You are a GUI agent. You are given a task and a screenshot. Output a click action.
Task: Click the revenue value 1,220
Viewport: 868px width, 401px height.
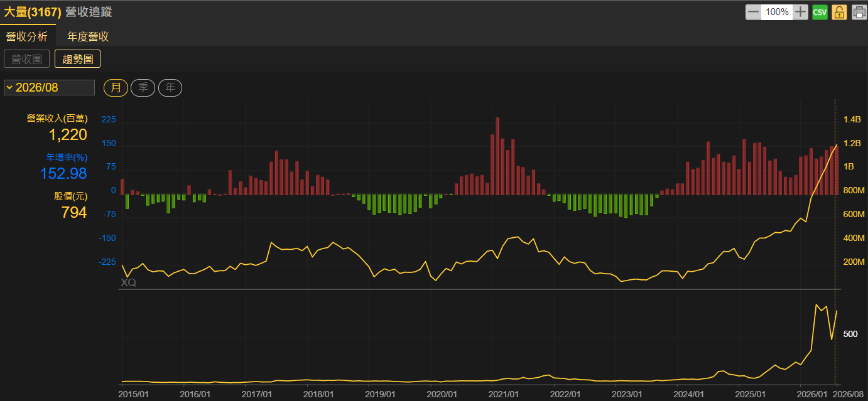[x=68, y=134]
